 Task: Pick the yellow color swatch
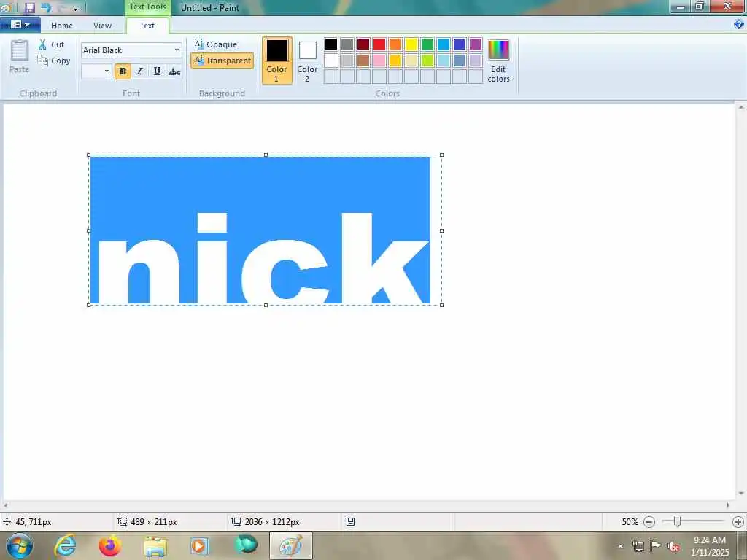[411, 44]
